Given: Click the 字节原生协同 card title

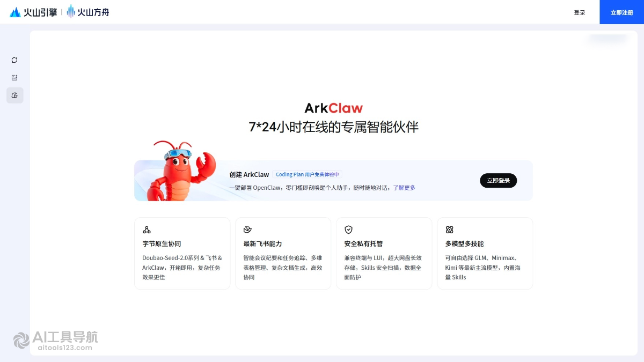Looking at the screenshot, I should tap(162, 243).
